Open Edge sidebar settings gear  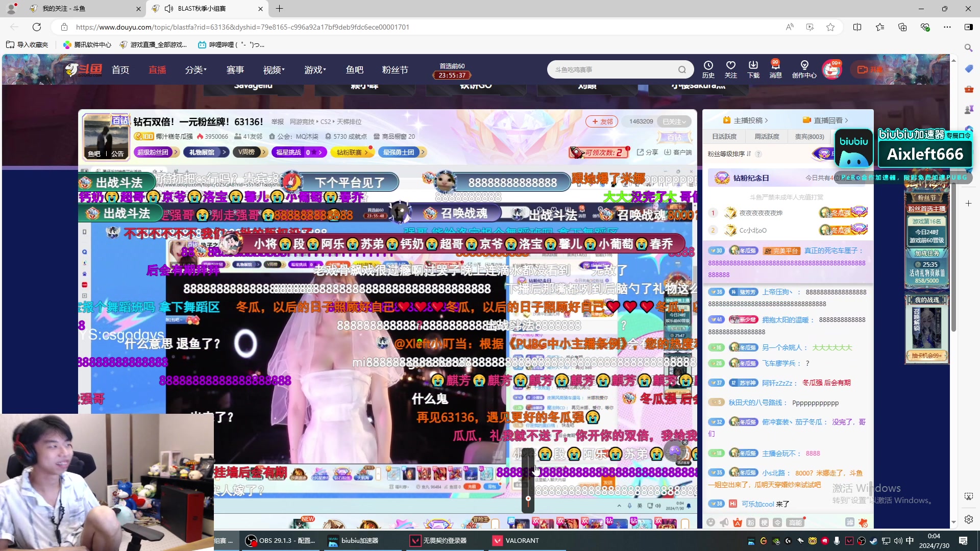[x=969, y=519]
